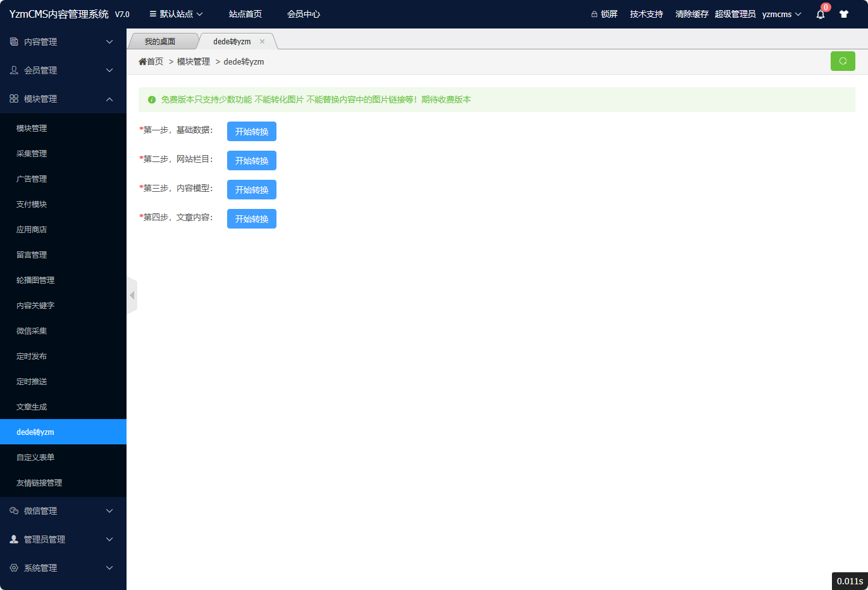The height and width of the screenshot is (590, 868).
Task: Click the 微信管理 chat icon
Action: click(14, 511)
